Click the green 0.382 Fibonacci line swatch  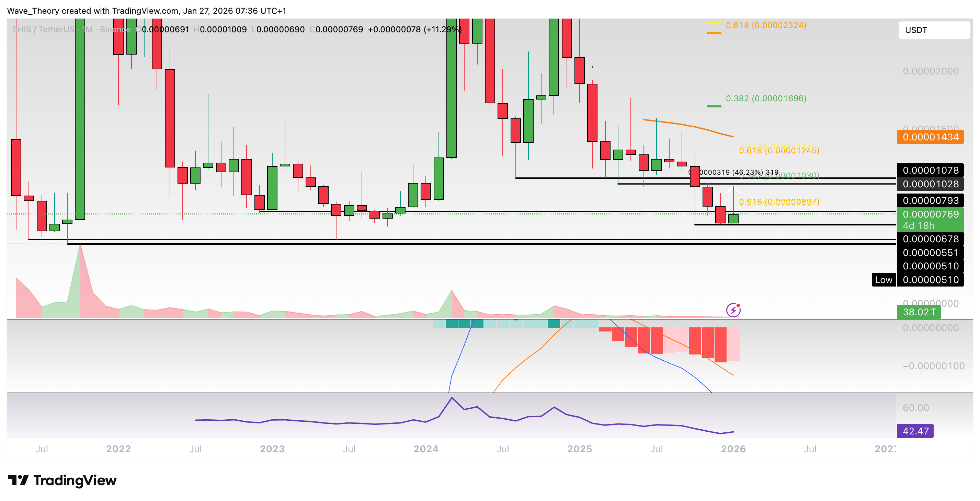714,106
